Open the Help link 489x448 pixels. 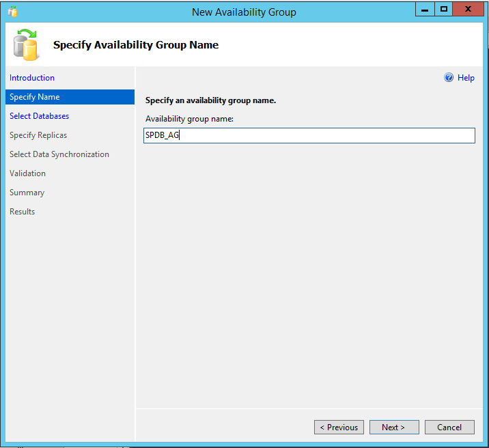[x=466, y=78]
